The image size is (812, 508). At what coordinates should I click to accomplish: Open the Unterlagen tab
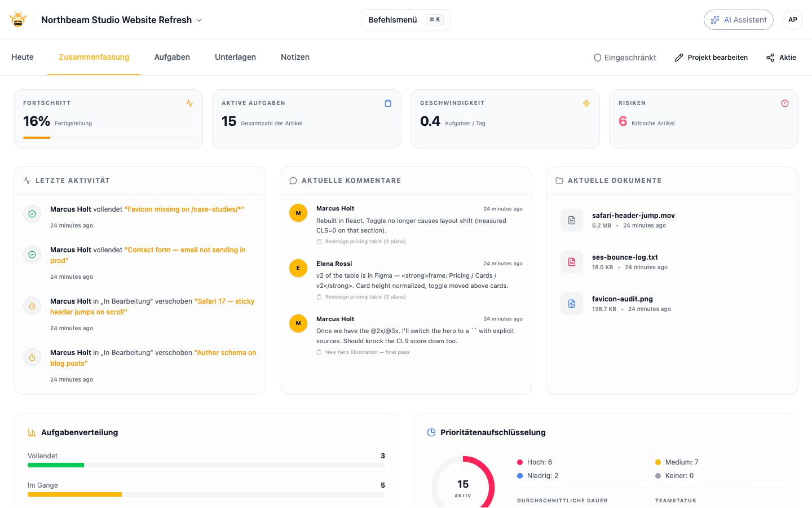click(x=235, y=57)
